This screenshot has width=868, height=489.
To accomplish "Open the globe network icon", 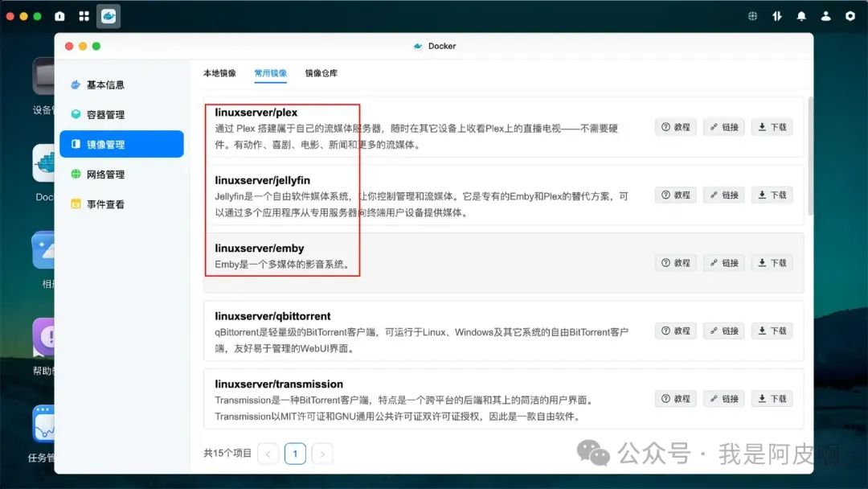I will tap(752, 16).
